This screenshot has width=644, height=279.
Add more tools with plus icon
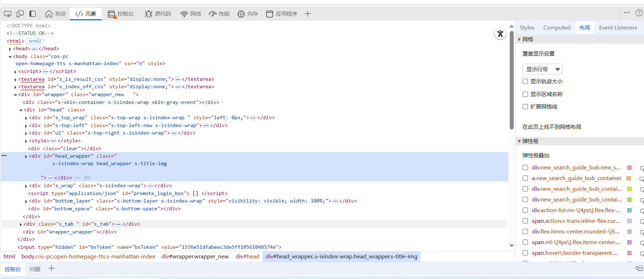click(x=308, y=14)
